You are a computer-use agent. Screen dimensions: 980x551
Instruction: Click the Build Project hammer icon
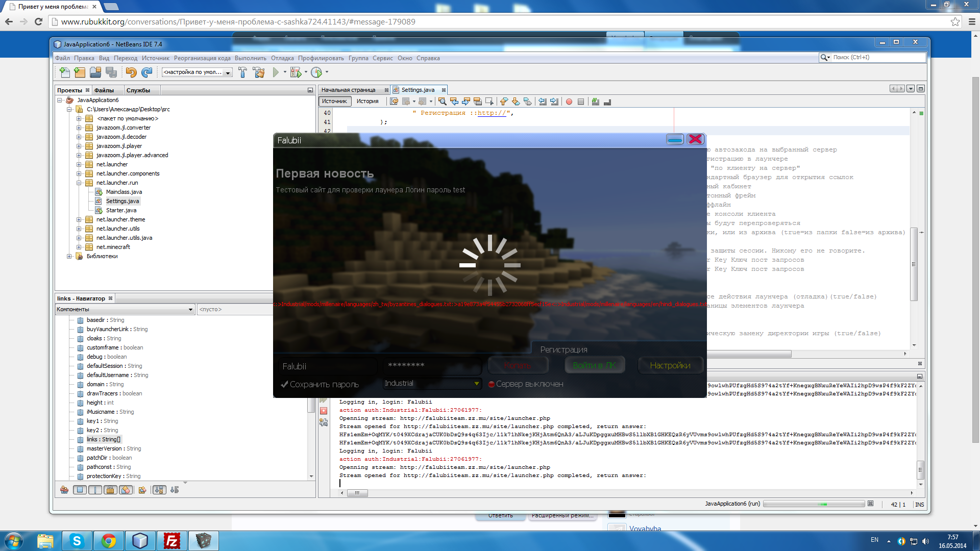(242, 72)
